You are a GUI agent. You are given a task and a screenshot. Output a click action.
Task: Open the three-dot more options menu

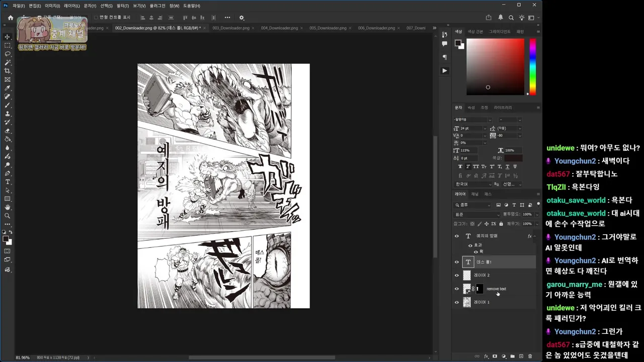click(227, 18)
